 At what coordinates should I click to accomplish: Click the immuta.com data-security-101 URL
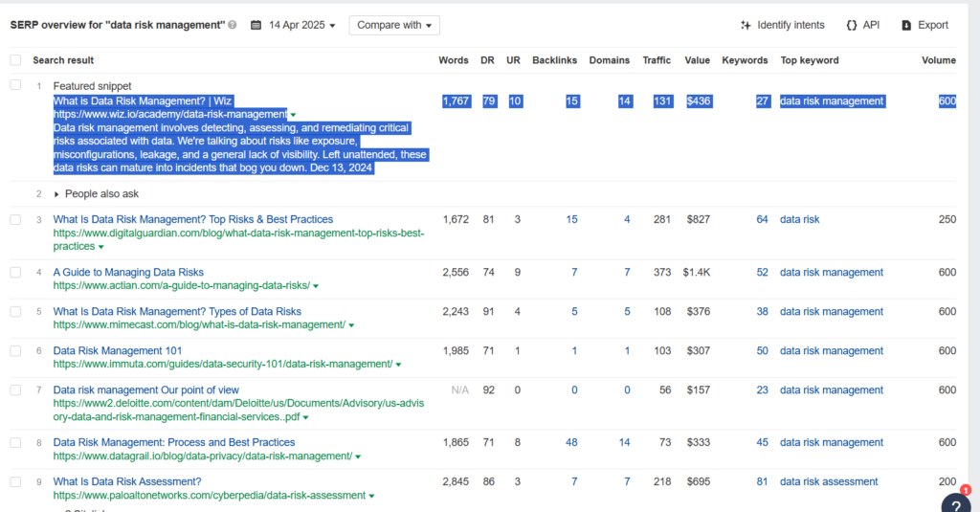(x=222, y=364)
